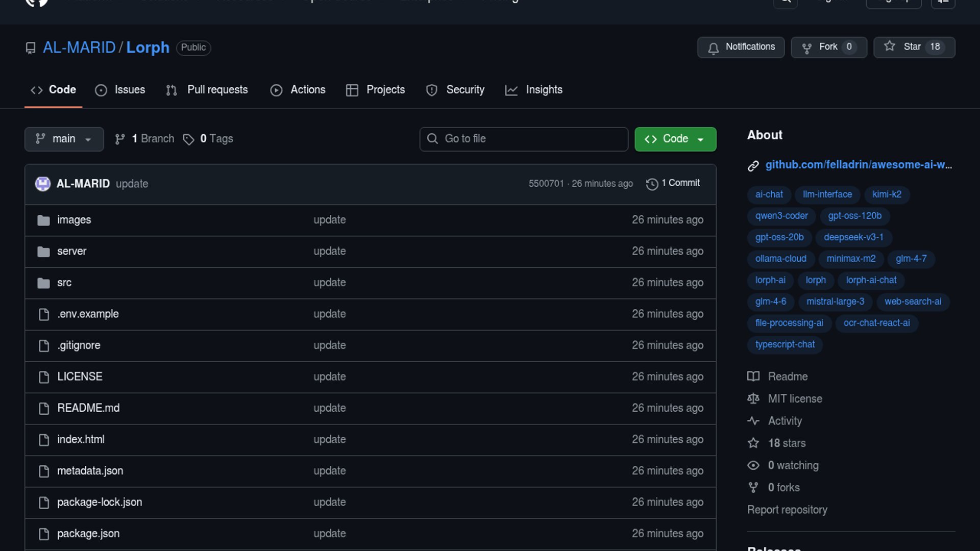The image size is (980, 551).
Task: Open README.md file
Action: (x=88, y=408)
